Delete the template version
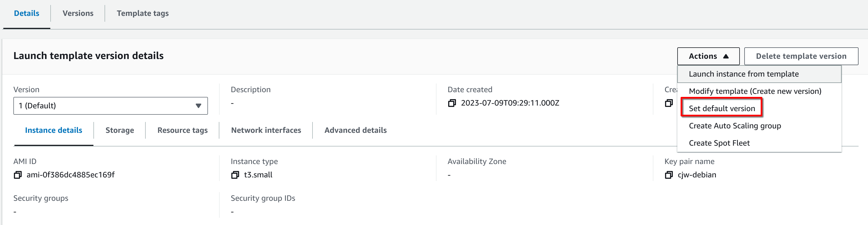The width and height of the screenshot is (868, 225). coord(801,56)
